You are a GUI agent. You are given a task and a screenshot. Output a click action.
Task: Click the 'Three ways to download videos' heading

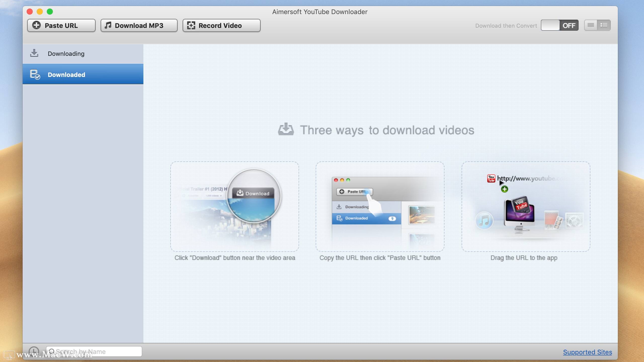pos(387,130)
